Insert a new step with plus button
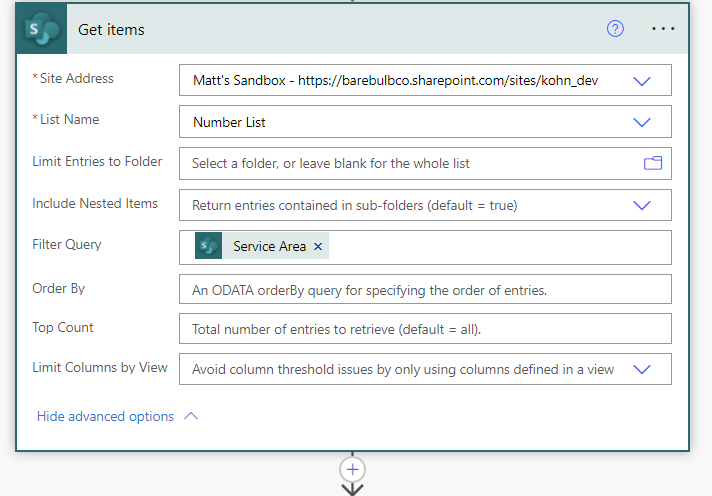Screen dimensions: 712x496 (x=352, y=469)
